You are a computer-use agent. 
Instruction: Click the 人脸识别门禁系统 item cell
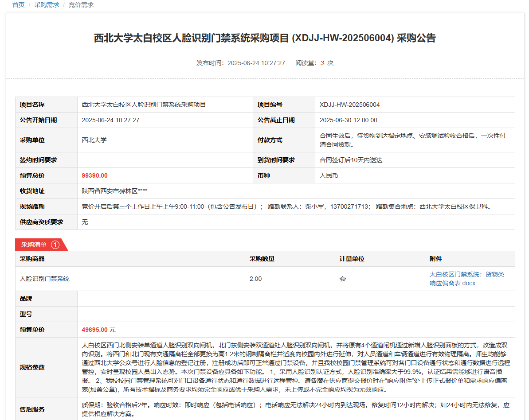pyautogui.click(x=45, y=279)
